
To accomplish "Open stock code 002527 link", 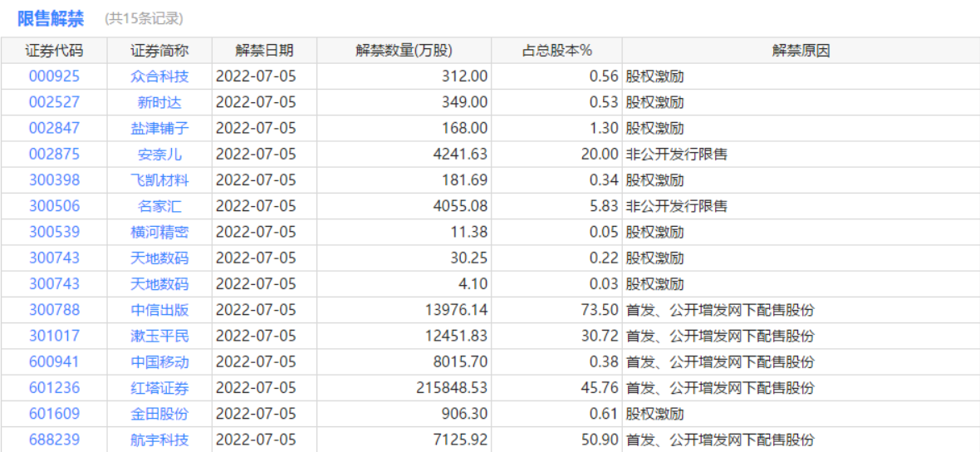I will (54, 102).
